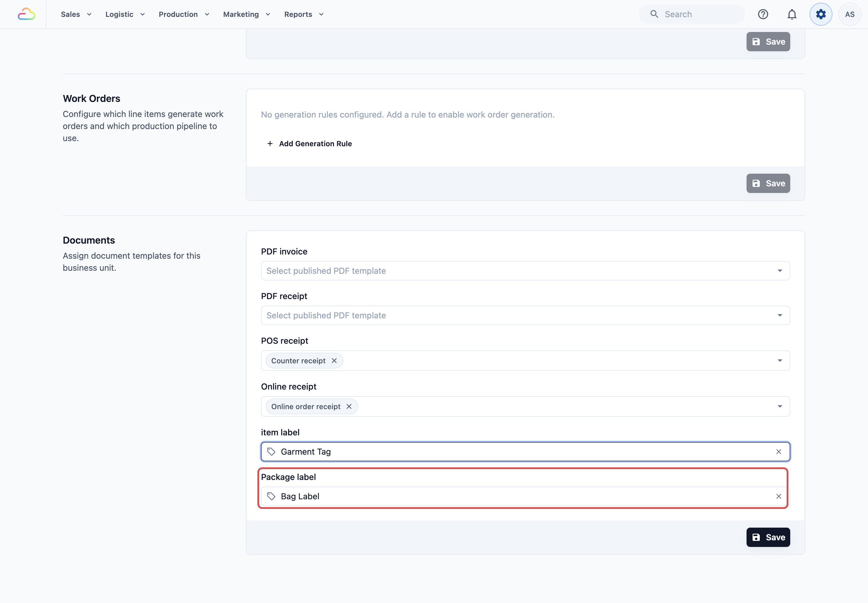Open the Sales menu
The height and width of the screenshot is (603, 868).
76,14
